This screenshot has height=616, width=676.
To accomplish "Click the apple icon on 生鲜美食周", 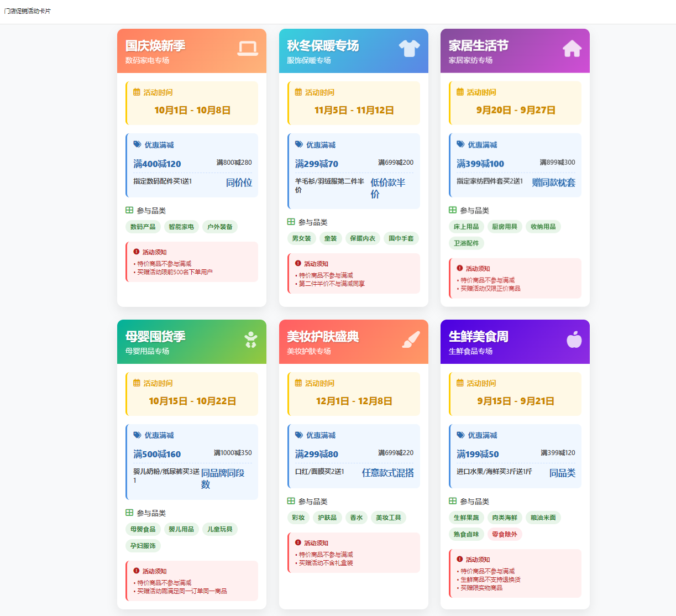I will coord(574,340).
